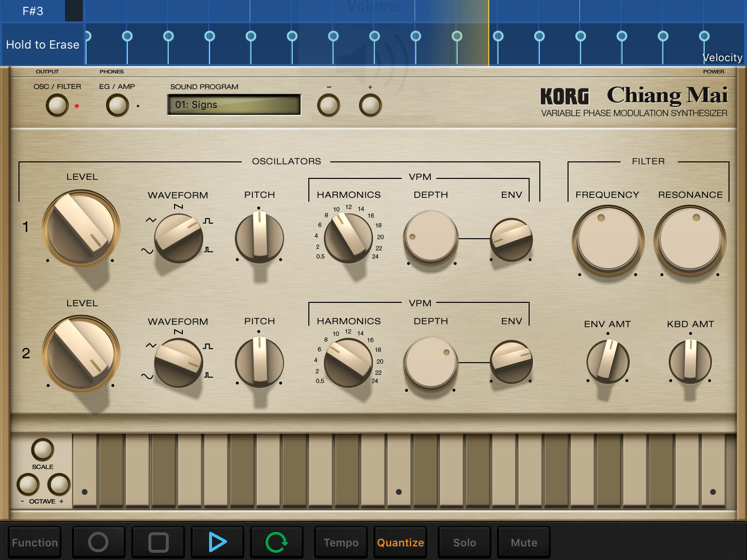Click oscillator 1 VPM DEPTH knob
The image size is (747, 560).
[x=430, y=238]
